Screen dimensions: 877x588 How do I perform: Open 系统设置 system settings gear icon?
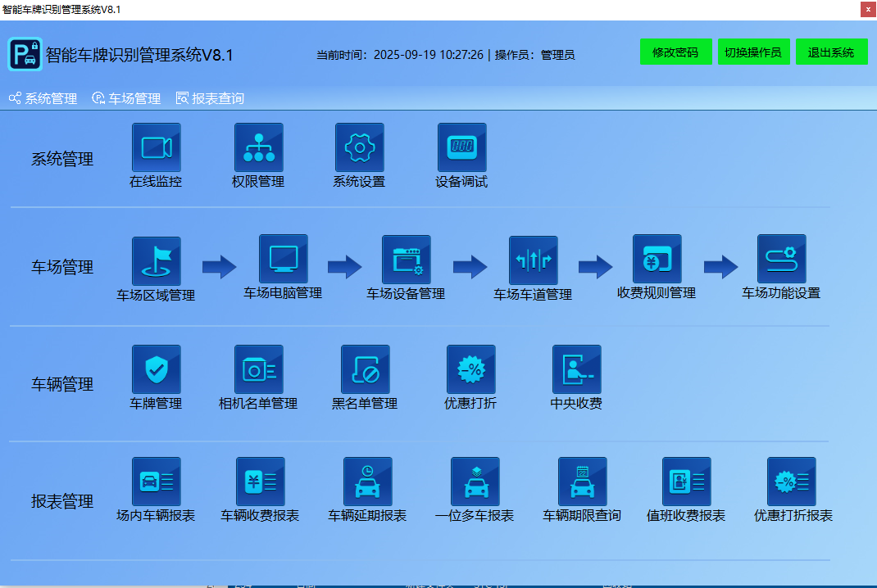(x=359, y=147)
